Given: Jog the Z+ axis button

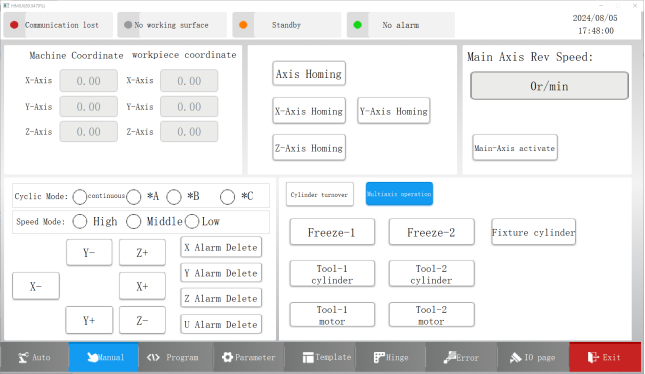Looking at the screenshot, I should pyautogui.click(x=142, y=252).
